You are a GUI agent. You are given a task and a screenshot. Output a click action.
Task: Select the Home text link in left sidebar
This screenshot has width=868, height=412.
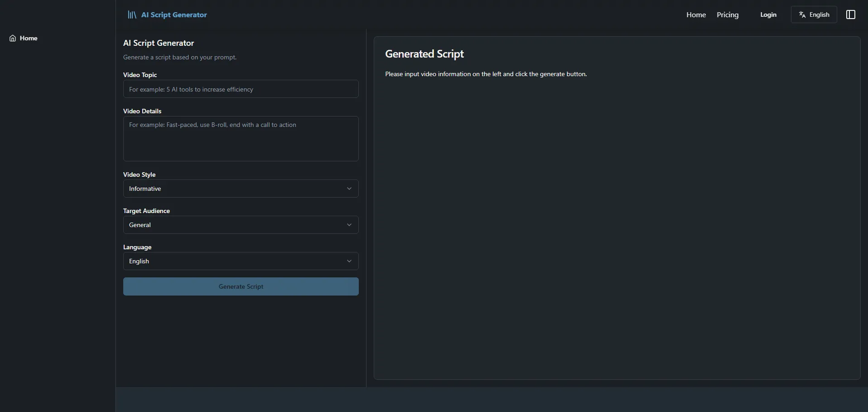coord(29,39)
